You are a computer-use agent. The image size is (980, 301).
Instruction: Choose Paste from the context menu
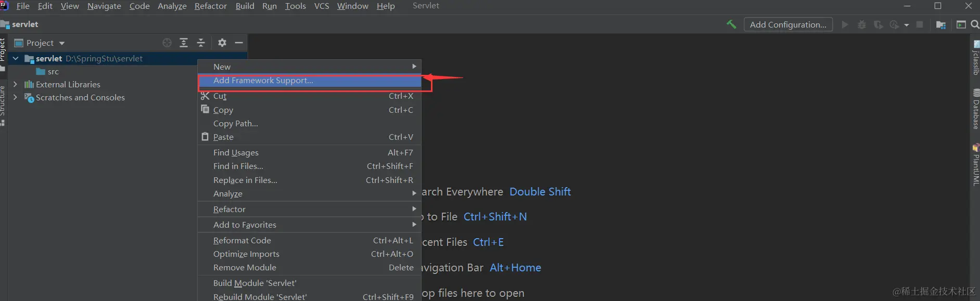(309, 137)
